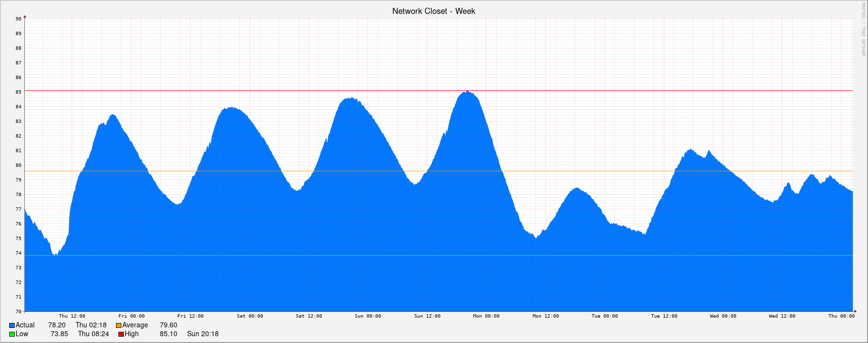
Task: Click the "Network Closet - Week" graph title
Action: coord(433,11)
